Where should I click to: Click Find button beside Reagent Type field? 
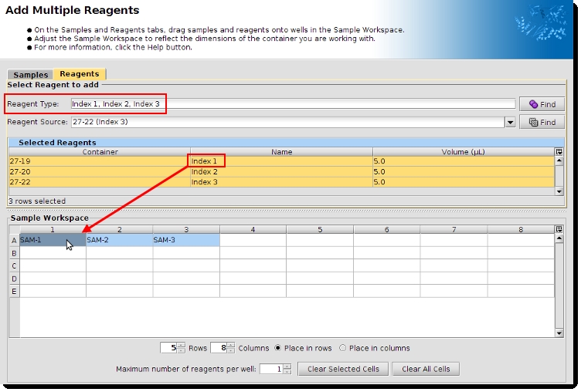tap(542, 104)
